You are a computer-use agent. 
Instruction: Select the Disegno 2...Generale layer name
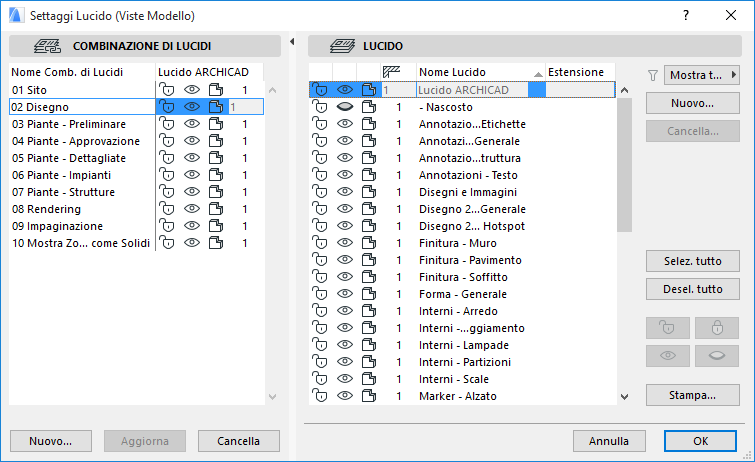click(x=472, y=209)
